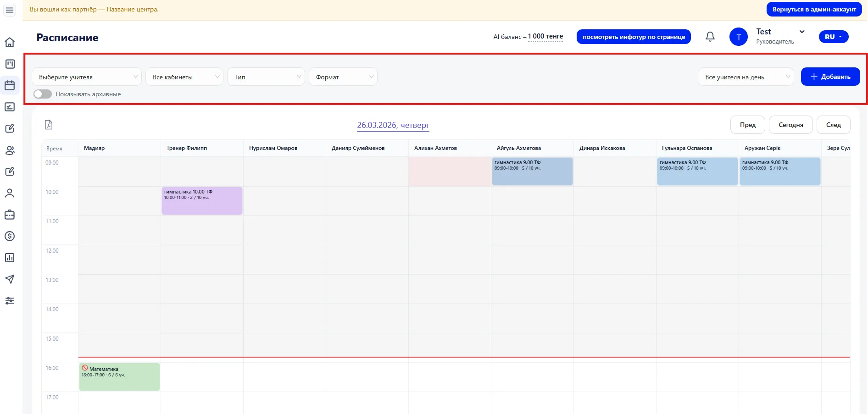Open the calendar schedule sidebar icon
The image size is (868, 414).
[10, 85]
